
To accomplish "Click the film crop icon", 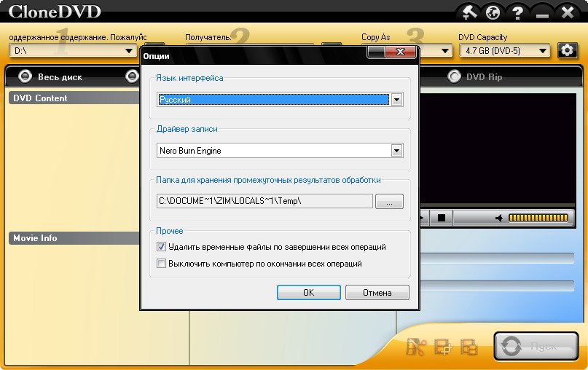I will (443, 347).
